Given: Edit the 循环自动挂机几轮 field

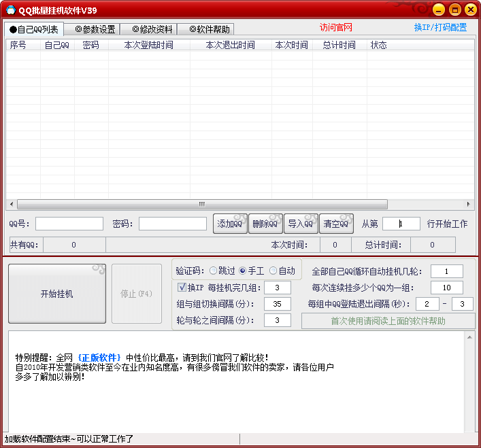Looking at the screenshot, I should click(446, 271).
